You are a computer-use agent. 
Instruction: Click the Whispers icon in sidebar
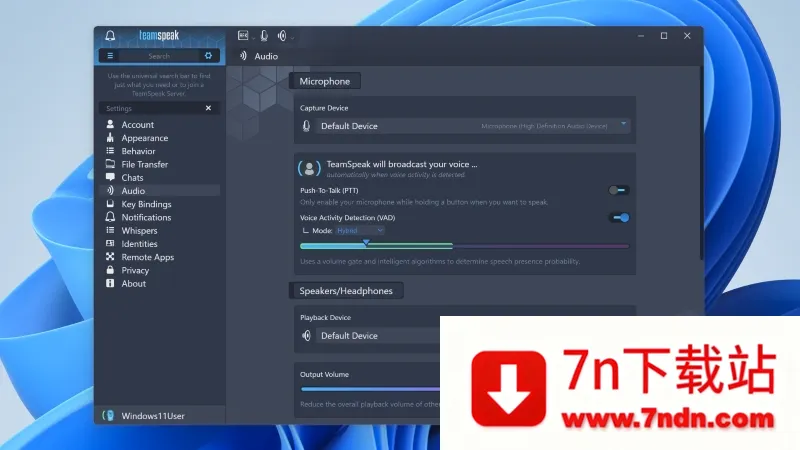pyautogui.click(x=110, y=230)
